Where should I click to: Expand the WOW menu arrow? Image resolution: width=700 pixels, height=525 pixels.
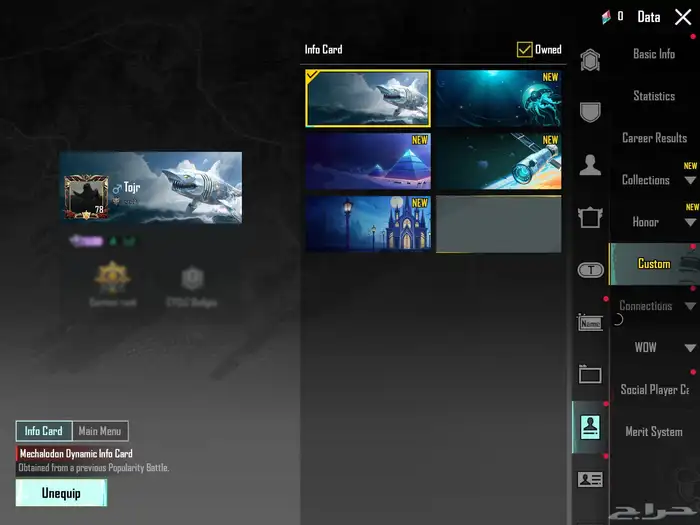(x=690, y=349)
